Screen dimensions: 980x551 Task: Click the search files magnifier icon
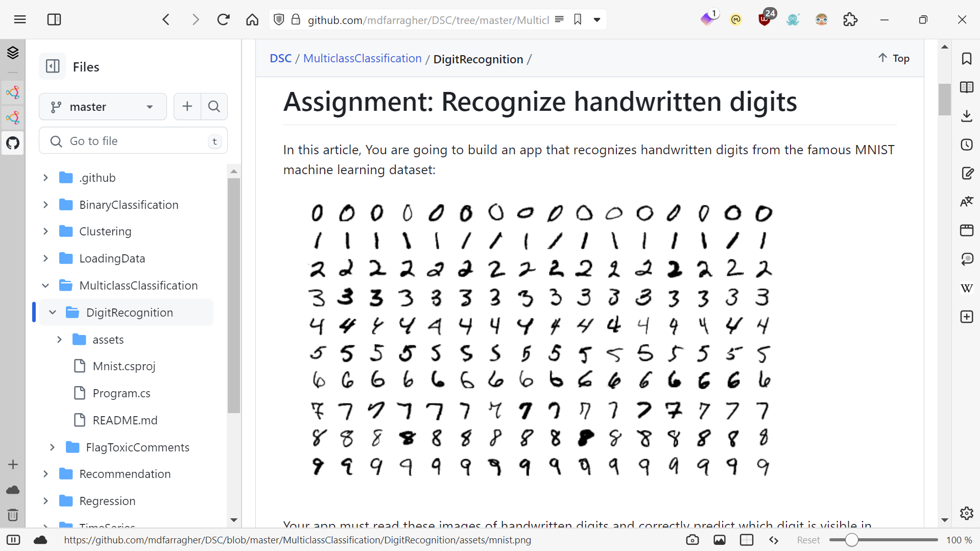click(214, 106)
